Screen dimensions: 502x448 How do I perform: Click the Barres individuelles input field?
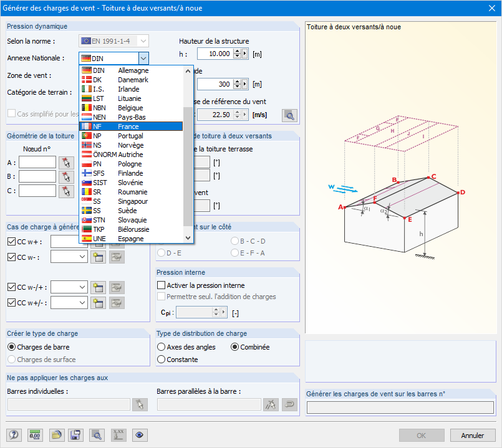click(69, 404)
